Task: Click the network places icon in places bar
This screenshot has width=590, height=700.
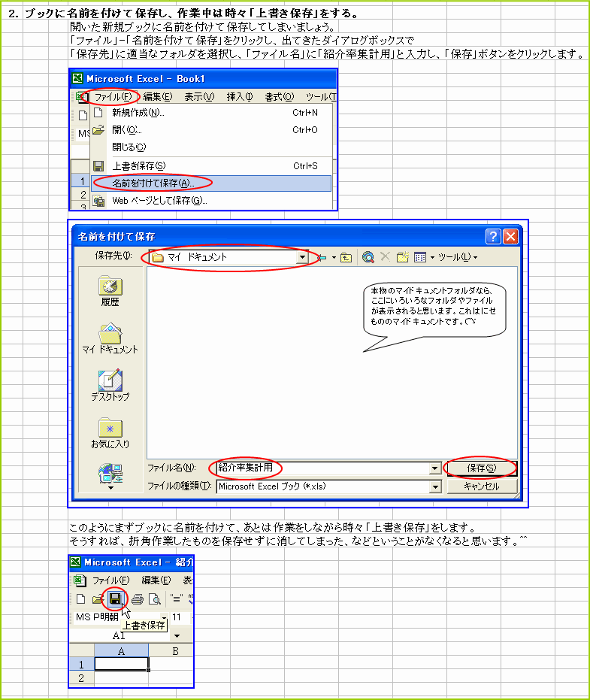Action: click(x=110, y=473)
